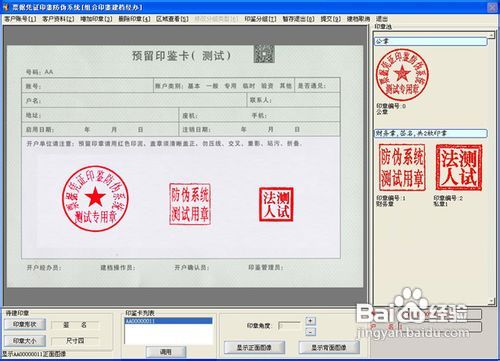Click the 启用日期 label on the card
500x361 pixels.
[40, 130]
